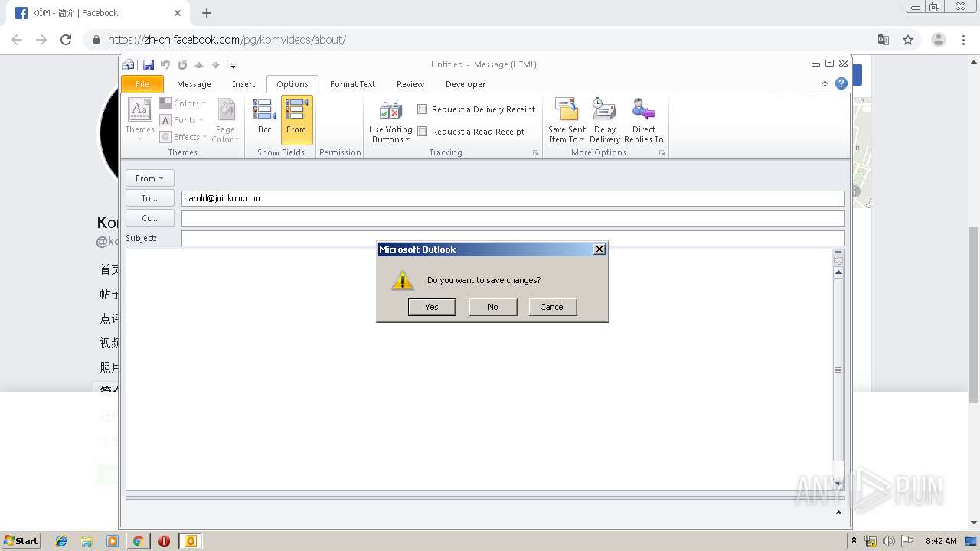Open Save Sent Item To menu
The width and height of the screenshot is (980, 551).
567,120
